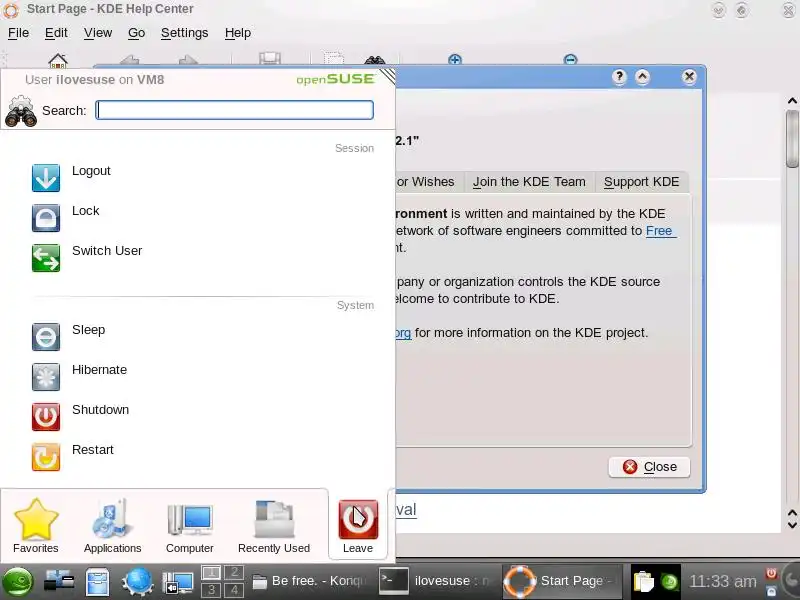Click the Logout text label
Screen dimensions: 800x600
pos(91,171)
